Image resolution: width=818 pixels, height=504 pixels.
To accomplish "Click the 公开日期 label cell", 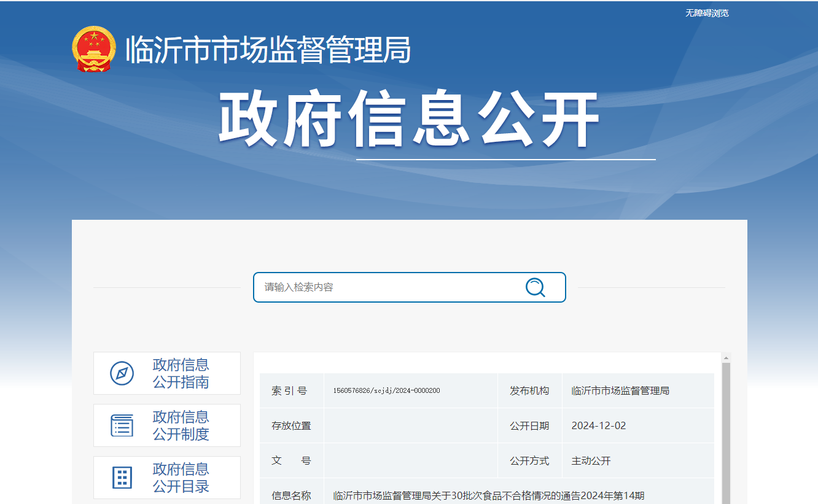I will [530, 426].
